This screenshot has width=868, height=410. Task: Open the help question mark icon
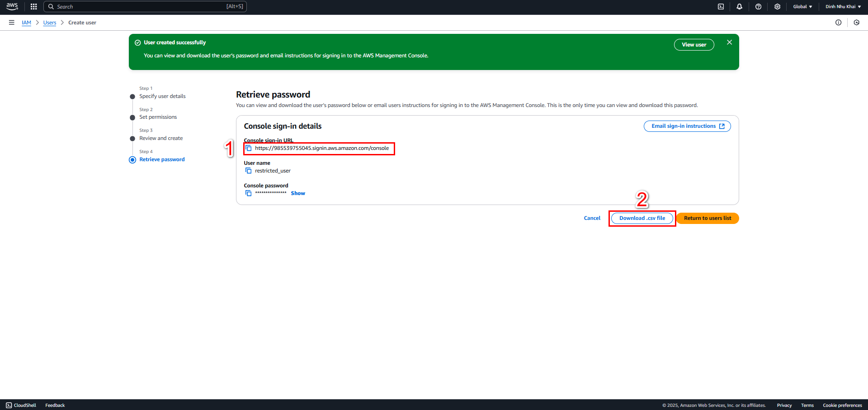[x=759, y=7]
